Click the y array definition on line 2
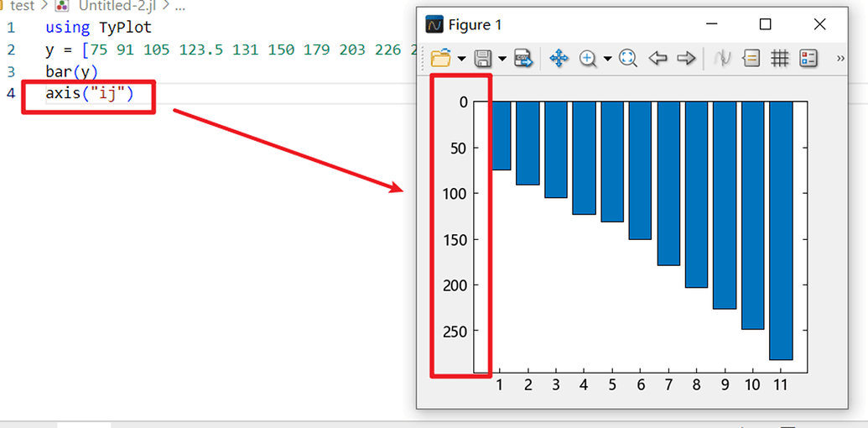 231,50
